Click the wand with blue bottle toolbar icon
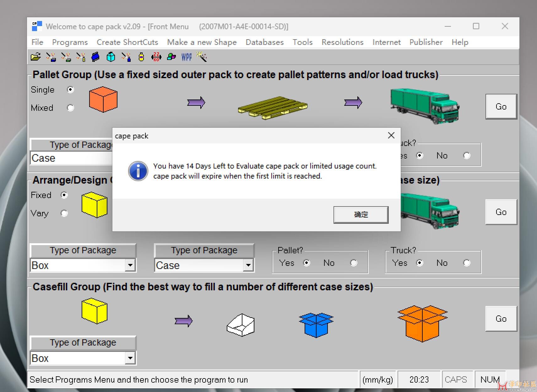 (x=126, y=57)
